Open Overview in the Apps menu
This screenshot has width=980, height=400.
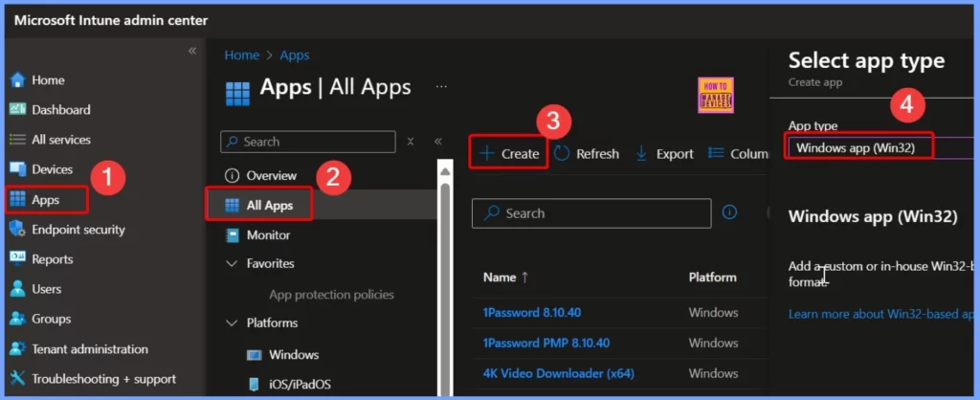(271, 176)
